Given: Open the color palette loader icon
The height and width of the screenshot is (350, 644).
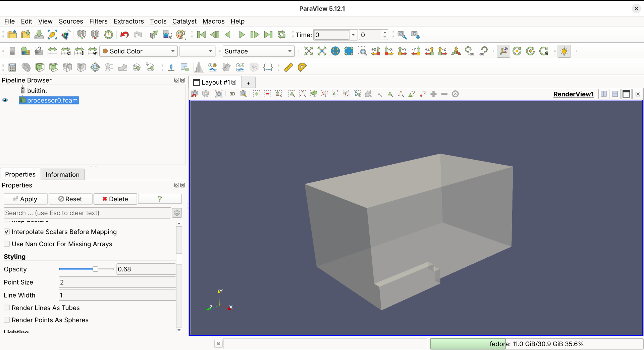Looking at the screenshot, I should tap(181, 35).
